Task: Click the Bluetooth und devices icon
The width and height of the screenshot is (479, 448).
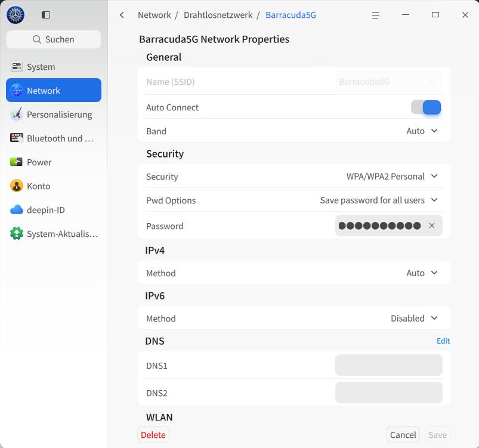Action: click(17, 138)
